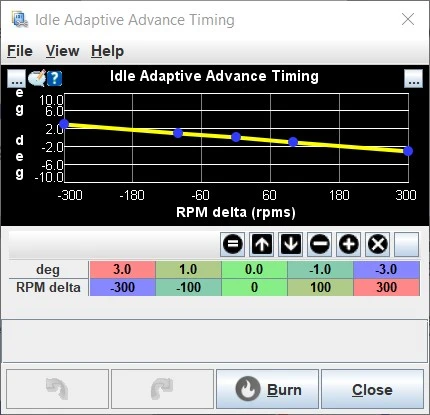Click the plus add-value button

pos(349,244)
